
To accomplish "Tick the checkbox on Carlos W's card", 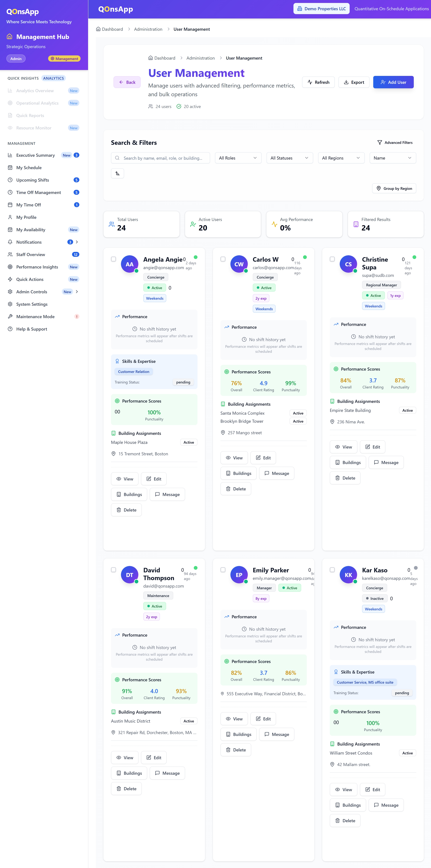I will (223, 259).
